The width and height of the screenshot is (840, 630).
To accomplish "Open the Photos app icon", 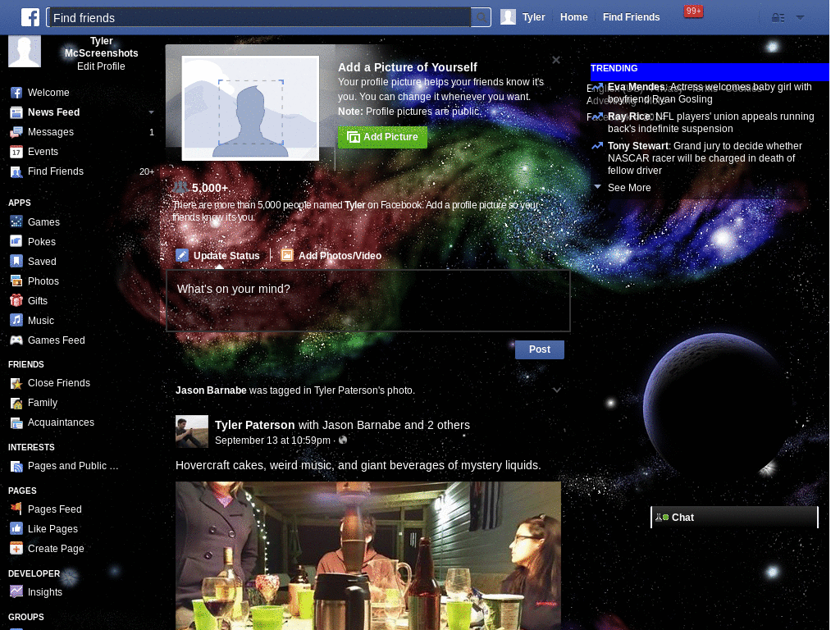I will tap(16, 281).
